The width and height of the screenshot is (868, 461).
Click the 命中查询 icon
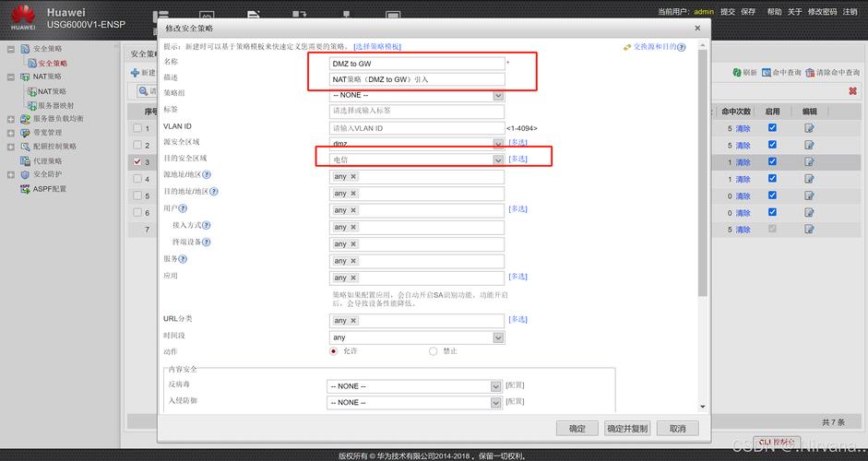coord(767,73)
